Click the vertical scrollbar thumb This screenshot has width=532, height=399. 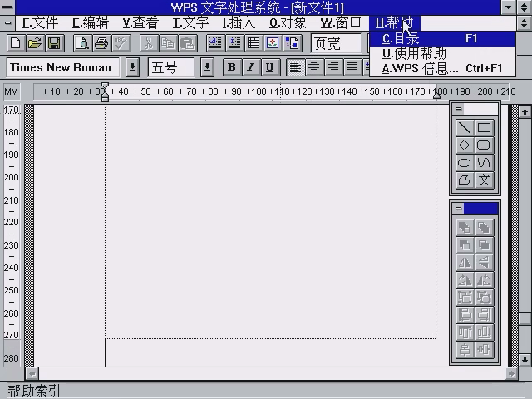tap(525, 318)
